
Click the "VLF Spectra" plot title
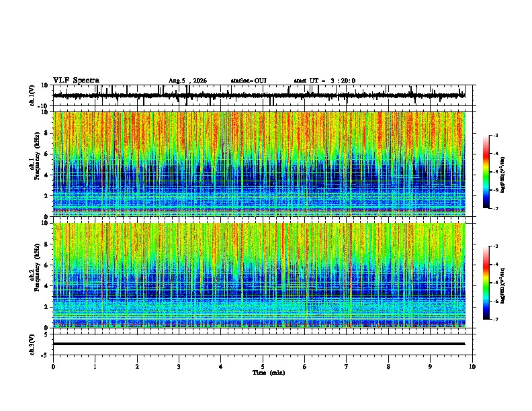(x=76, y=81)
